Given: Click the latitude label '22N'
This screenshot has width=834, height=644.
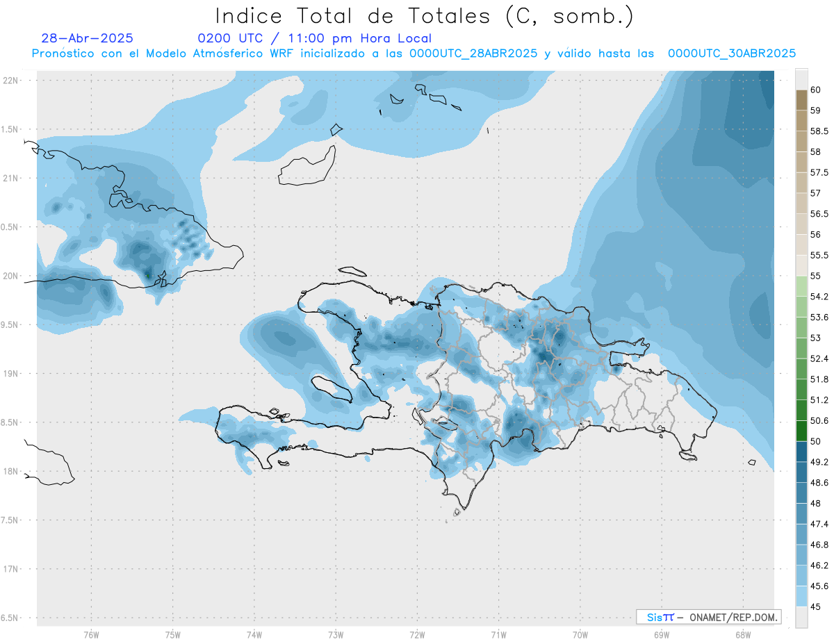Looking at the screenshot, I should coord(10,81).
